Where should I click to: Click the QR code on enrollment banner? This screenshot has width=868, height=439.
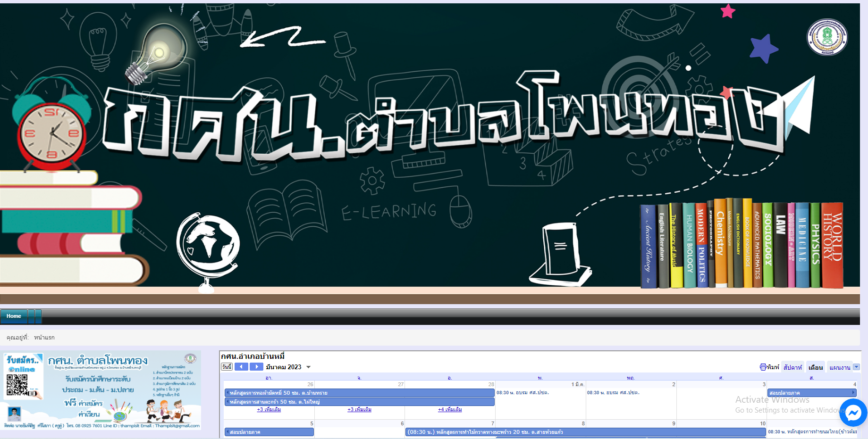pos(17,385)
